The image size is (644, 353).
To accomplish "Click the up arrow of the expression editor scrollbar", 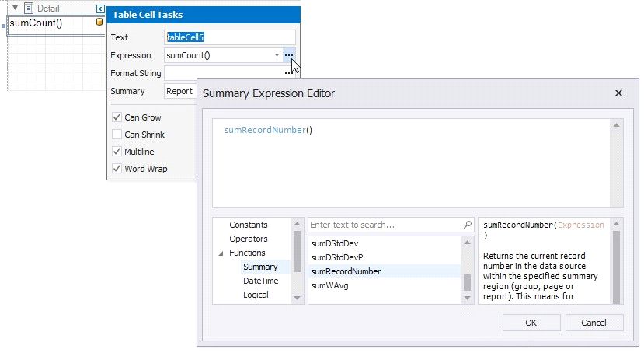I will pyautogui.click(x=616, y=124).
